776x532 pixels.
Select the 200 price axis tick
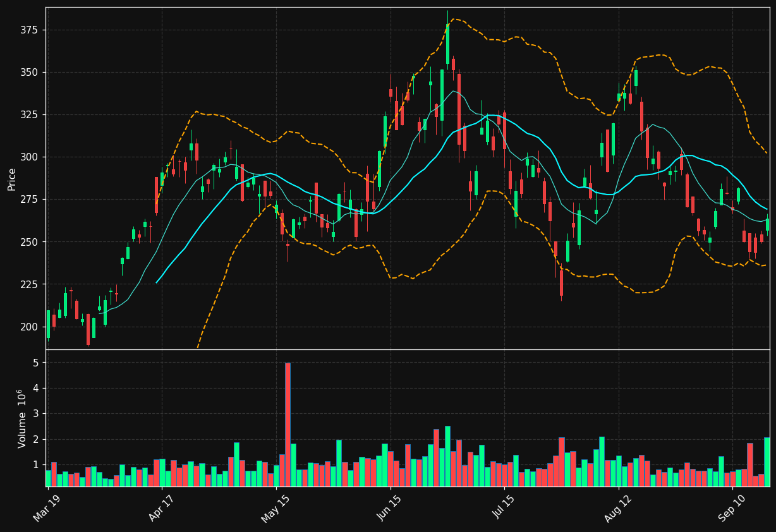(x=30, y=327)
